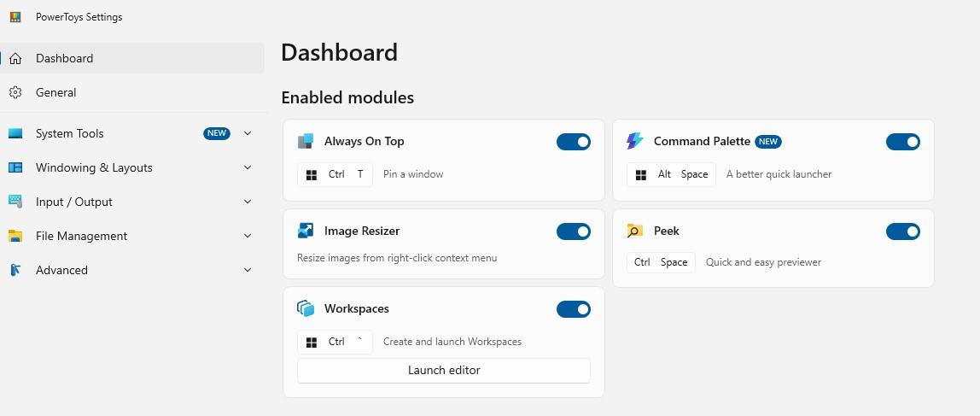Disable the Peek module toggle
Viewport: 980px width, 416px height.
coord(902,231)
